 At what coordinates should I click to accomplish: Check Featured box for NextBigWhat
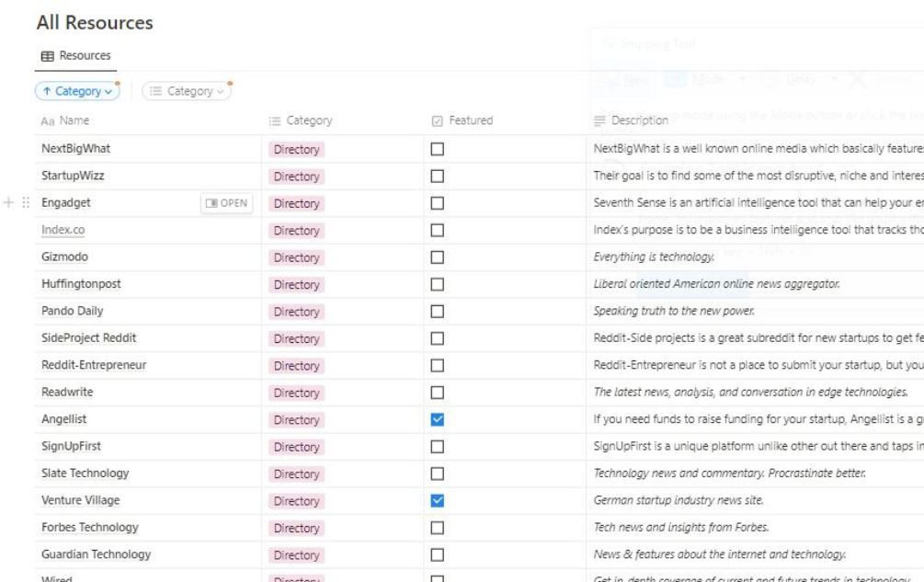point(438,149)
